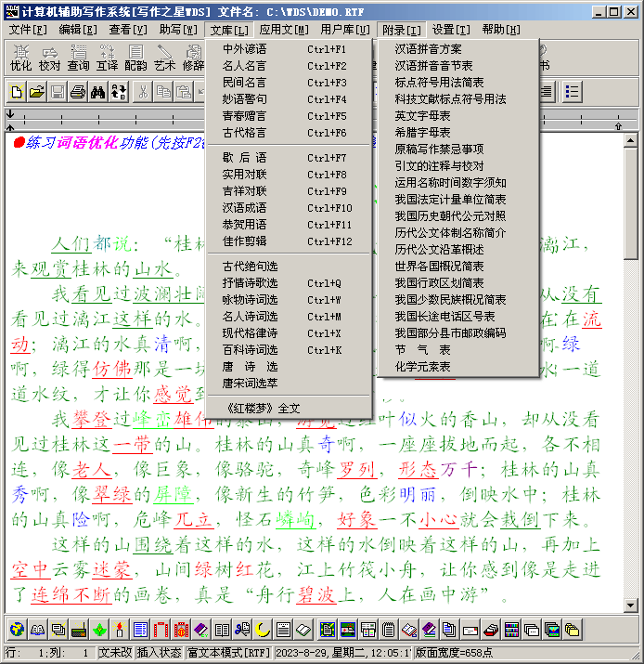
Task: Click the envelope card icon in bottom toolbar
Action: (x=470, y=630)
